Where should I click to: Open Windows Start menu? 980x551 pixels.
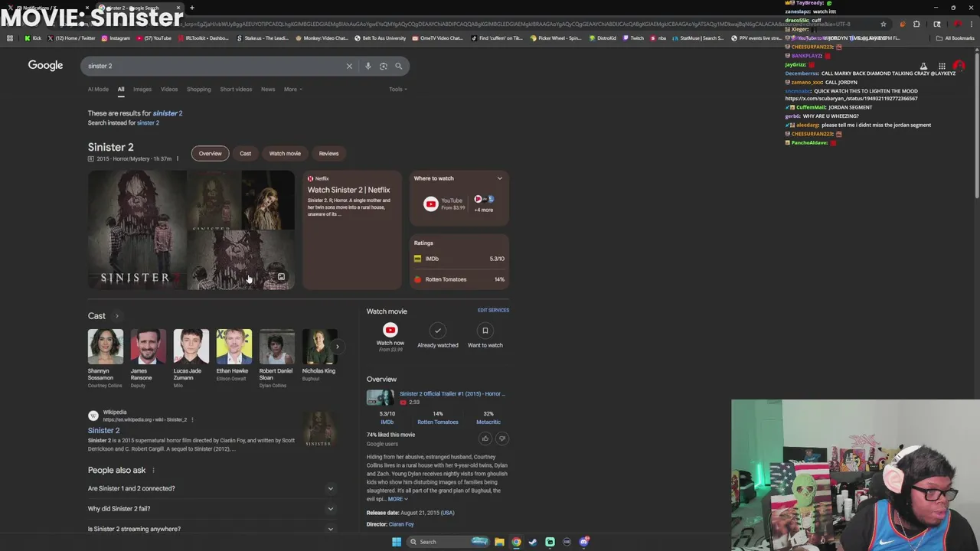397,542
